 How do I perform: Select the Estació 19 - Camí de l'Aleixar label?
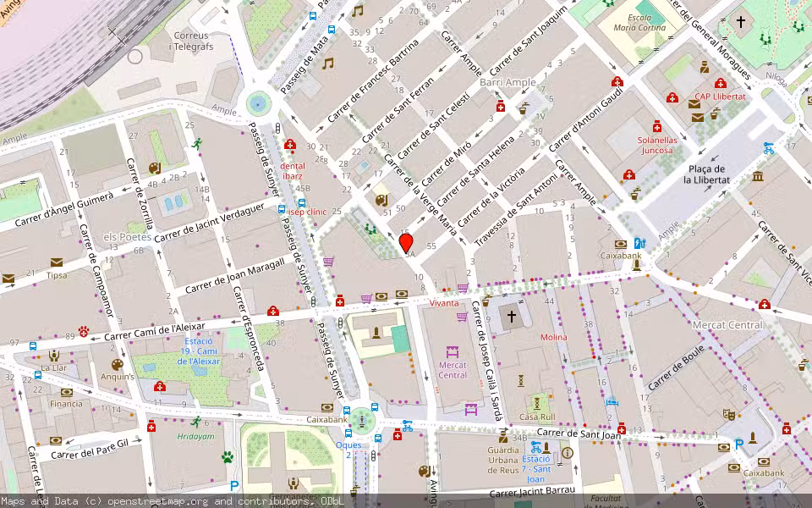click(x=199, y=351)
